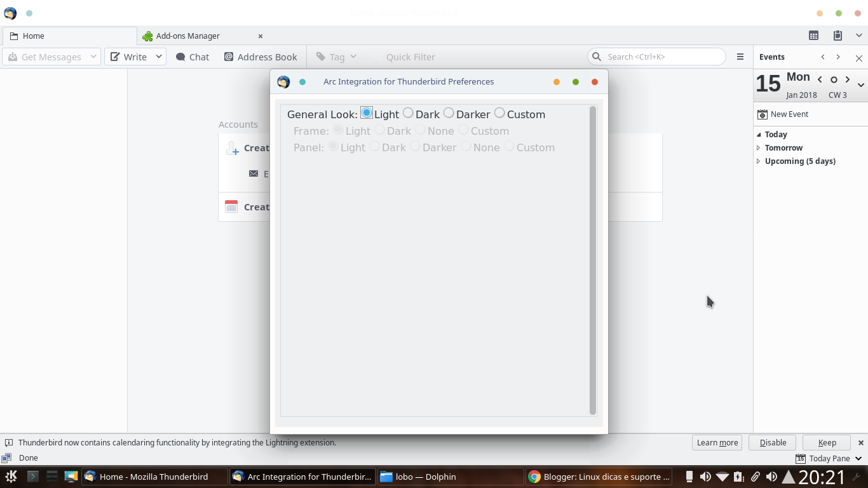Click Keep for the Lightning extension
Viewport: 868px width, 488px height.
pyautogui.click(x=827, y=442)
